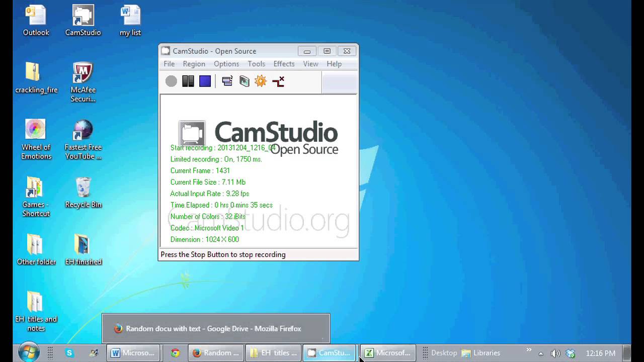Click the orange starburst toolbar icon

click(261, 81)
